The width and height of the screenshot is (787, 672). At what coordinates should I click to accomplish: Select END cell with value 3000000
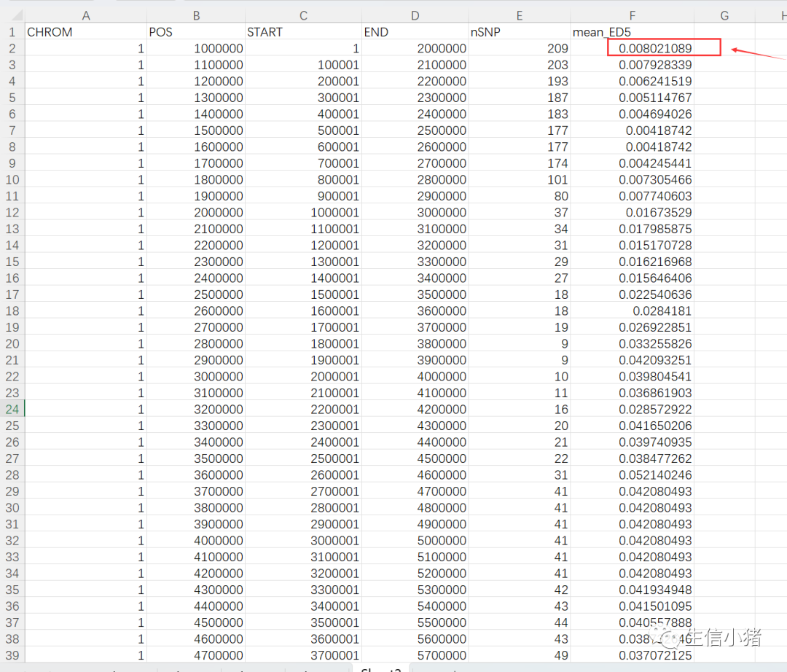coord(415,213)
